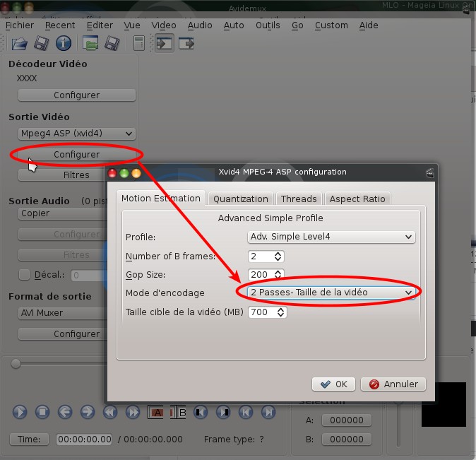
Task: Switch to the Motion Estimation tab
Action: (x=161, y=198)
